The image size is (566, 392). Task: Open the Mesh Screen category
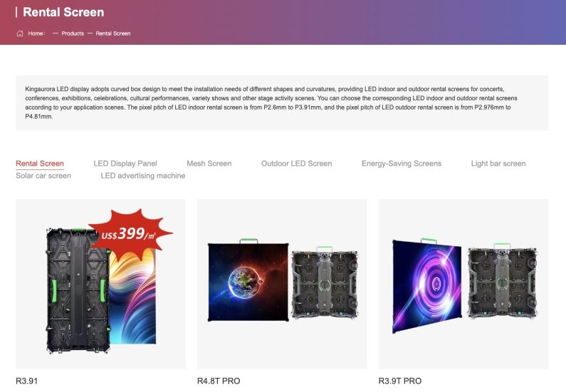click(209, 164)
